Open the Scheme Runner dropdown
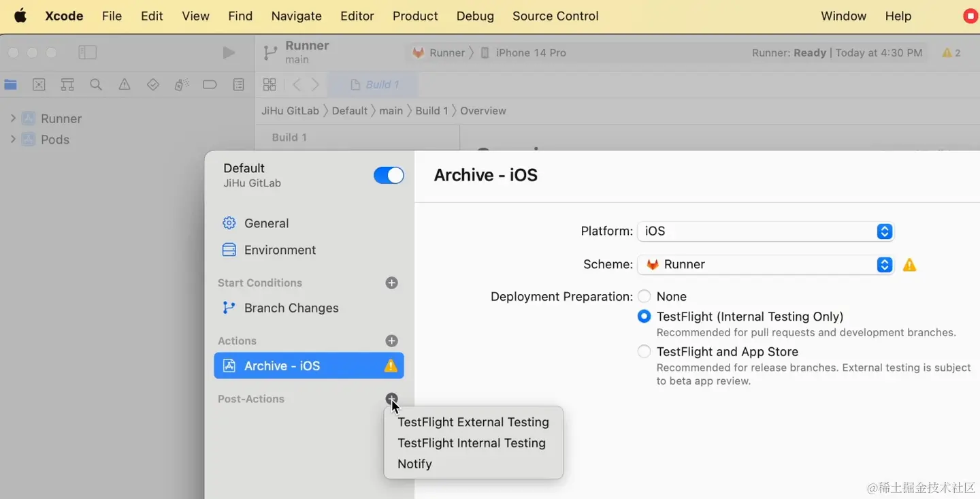This screenshot has height=499, width=980. (x=766, y=264)
